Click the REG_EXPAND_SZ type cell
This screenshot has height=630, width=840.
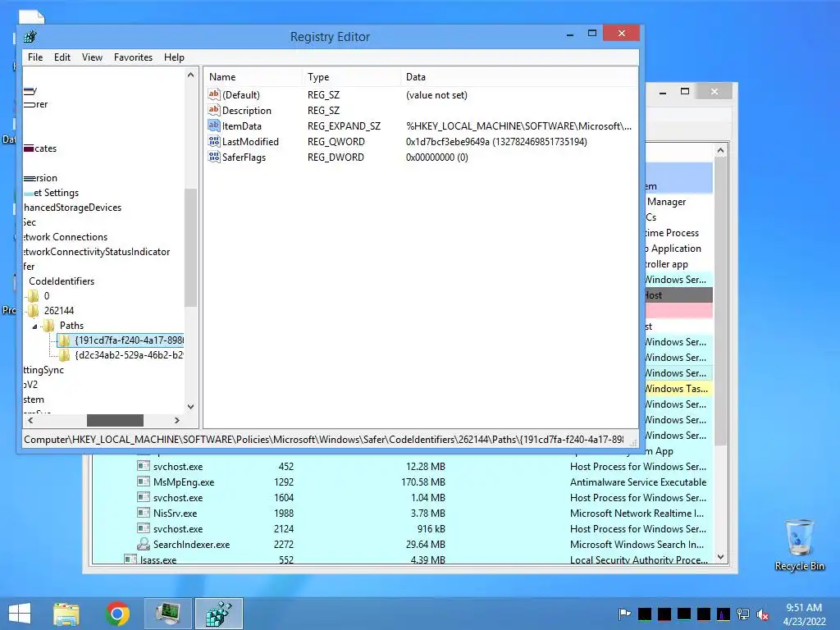tap(344, 126)
